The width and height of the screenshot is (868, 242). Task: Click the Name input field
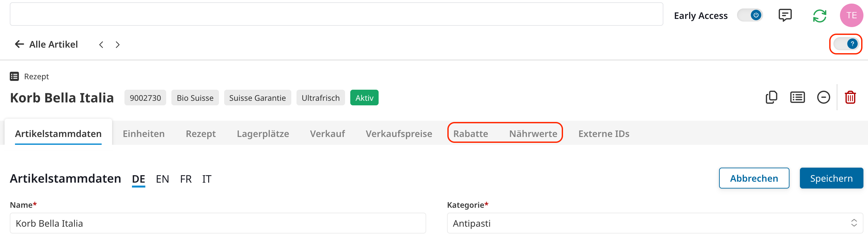point(218,223)
